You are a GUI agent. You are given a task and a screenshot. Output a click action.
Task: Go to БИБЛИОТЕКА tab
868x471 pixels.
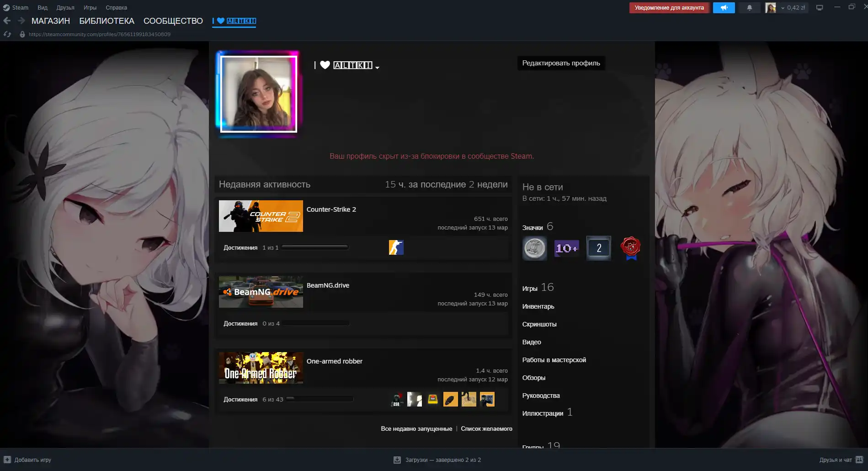(x=107, y=21)
